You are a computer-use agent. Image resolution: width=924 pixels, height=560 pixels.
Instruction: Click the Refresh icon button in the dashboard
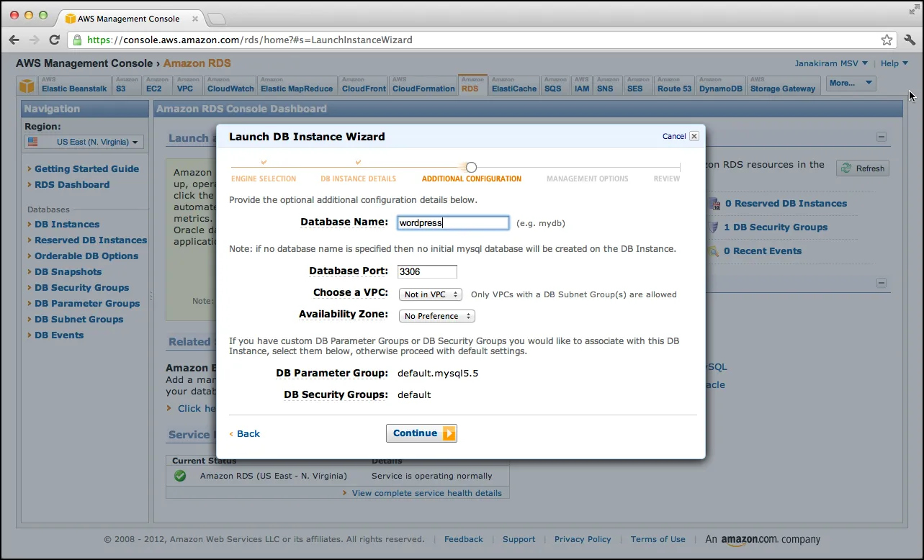point(863,168)
